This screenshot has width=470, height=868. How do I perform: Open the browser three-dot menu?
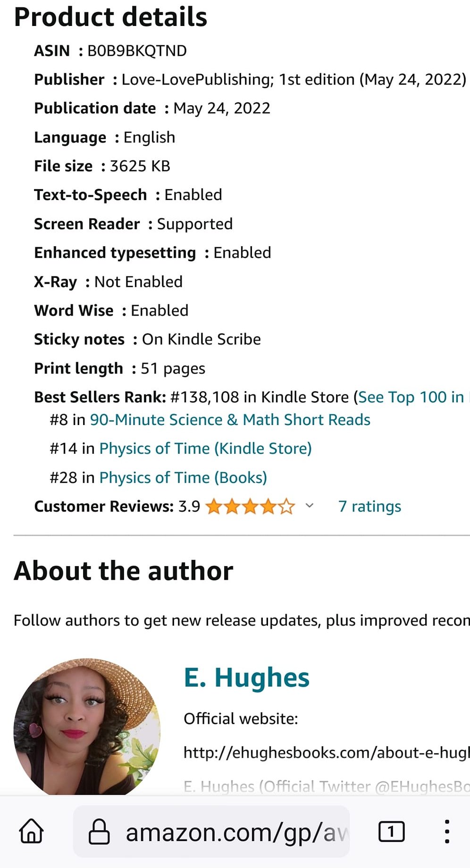(x=446, y=831)
